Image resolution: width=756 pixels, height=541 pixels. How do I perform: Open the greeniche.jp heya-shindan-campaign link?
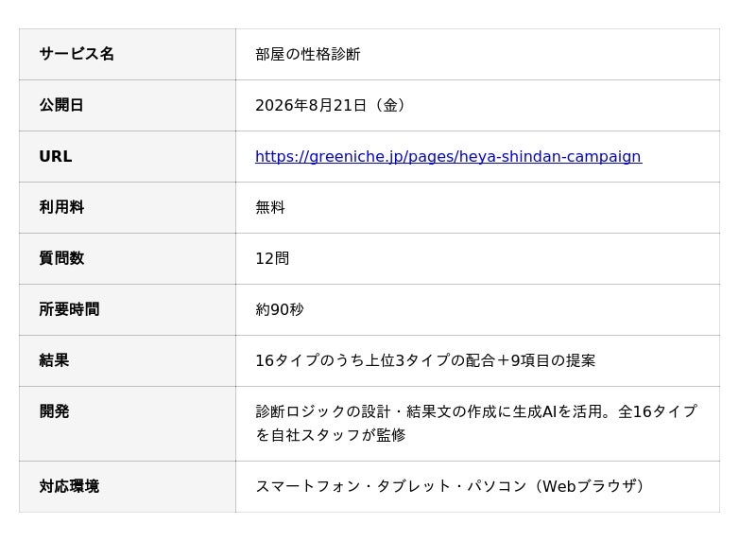(x=448, y=156)
